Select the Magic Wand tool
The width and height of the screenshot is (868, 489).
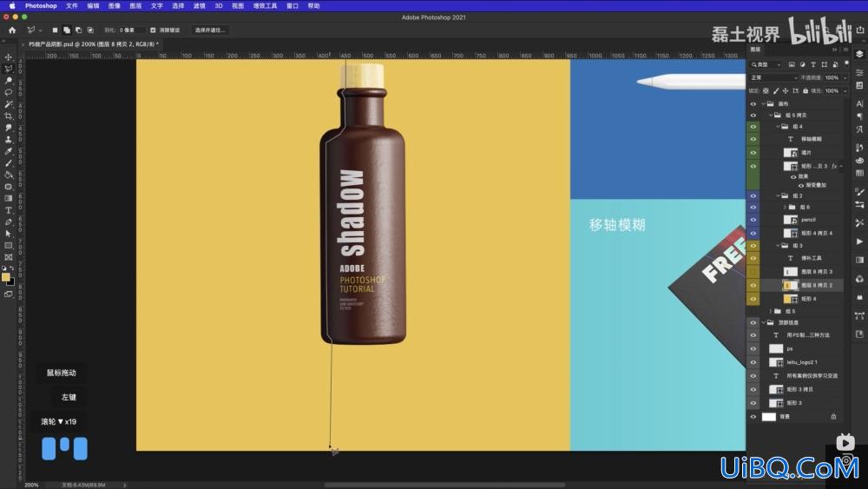point(9,104)
